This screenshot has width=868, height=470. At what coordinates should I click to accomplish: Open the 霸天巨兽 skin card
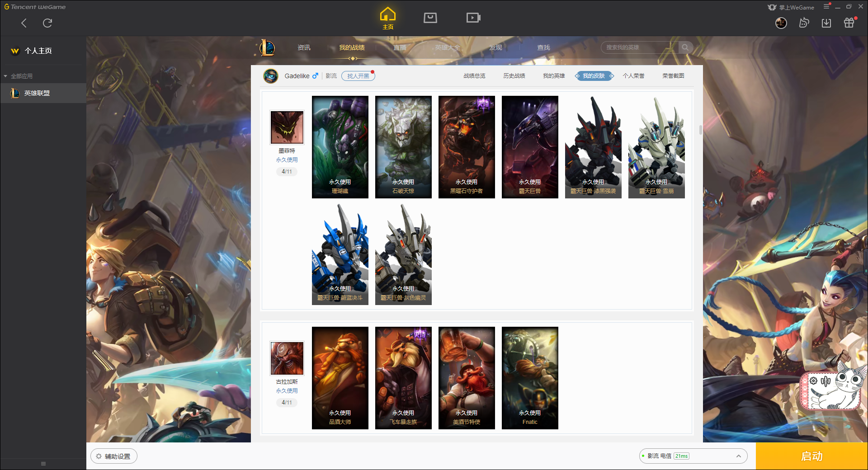(x=530, y=147)
